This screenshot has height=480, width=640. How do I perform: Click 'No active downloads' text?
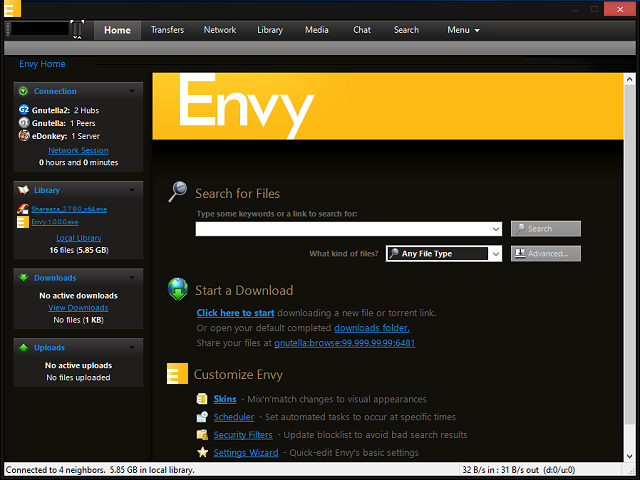(78, 296)
